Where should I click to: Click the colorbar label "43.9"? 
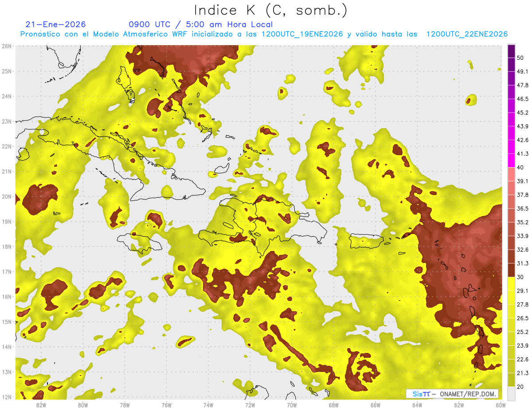(522, 126)
